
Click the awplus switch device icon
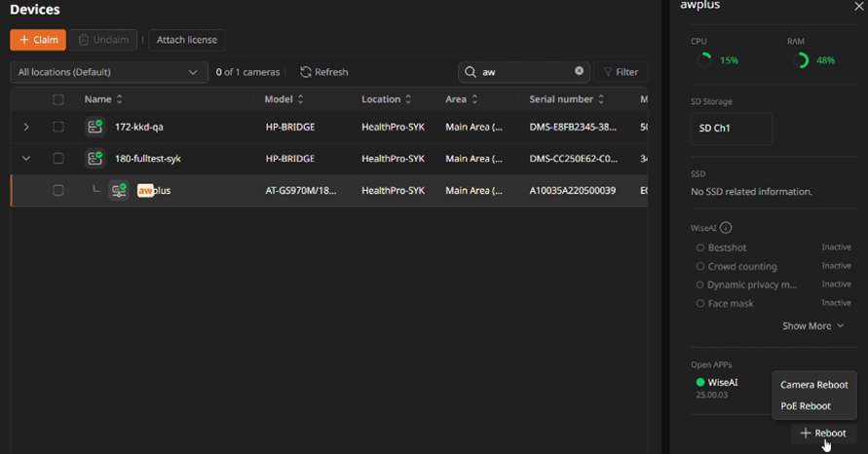tap(119, 190)
